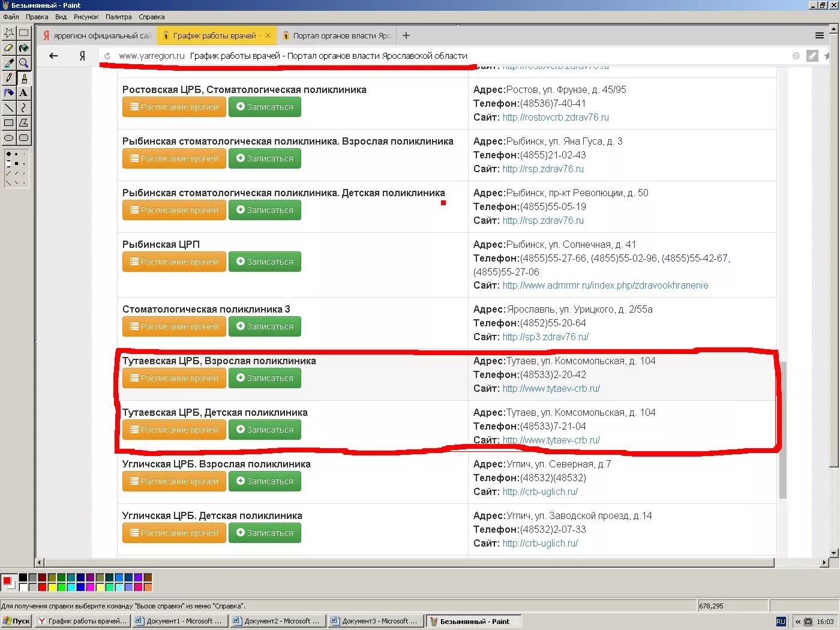Open the Справка menu

point(151,17)
